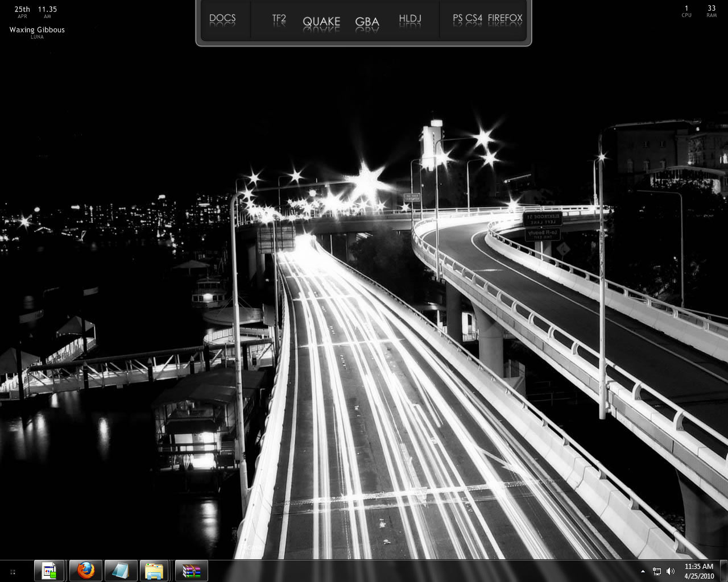The width and height of the screenshot is (728, 582).
Task: Click the taskbar clock and date
Action: point(699,571)
